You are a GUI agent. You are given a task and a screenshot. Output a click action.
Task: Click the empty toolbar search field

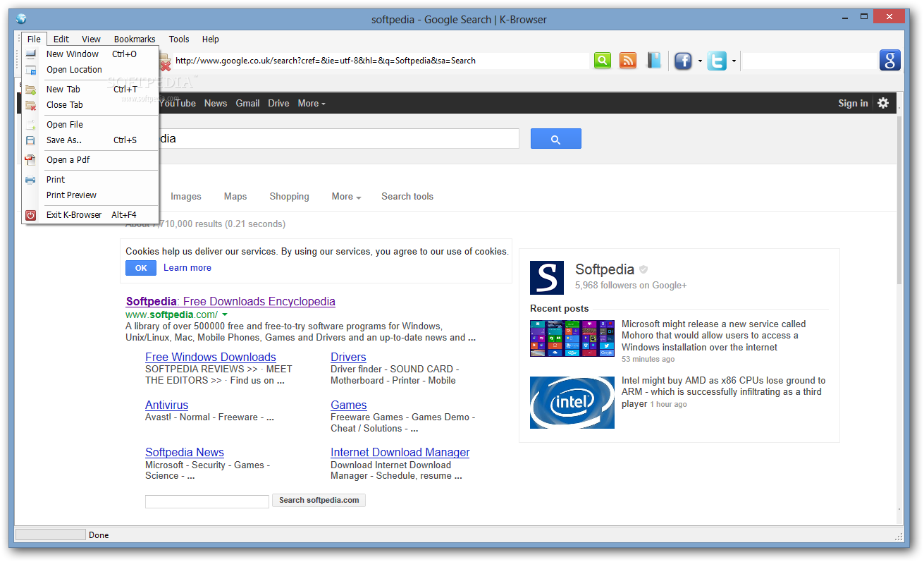(x=809, y=61)
